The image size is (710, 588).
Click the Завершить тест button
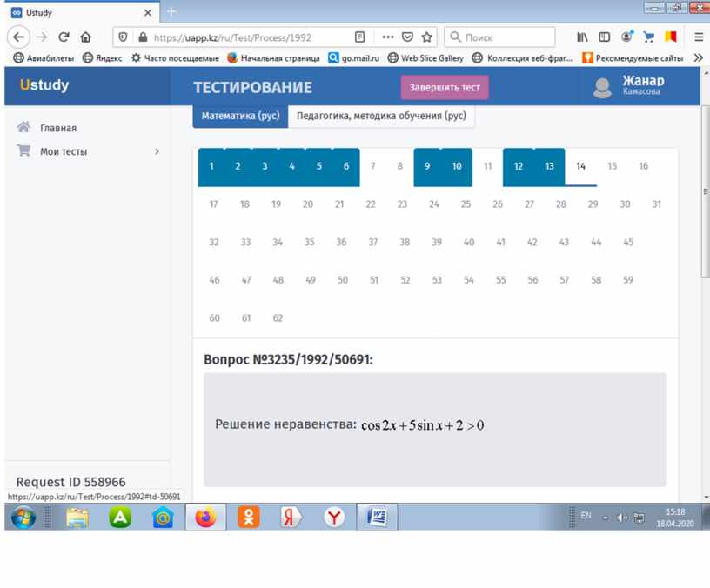[445, 87]
